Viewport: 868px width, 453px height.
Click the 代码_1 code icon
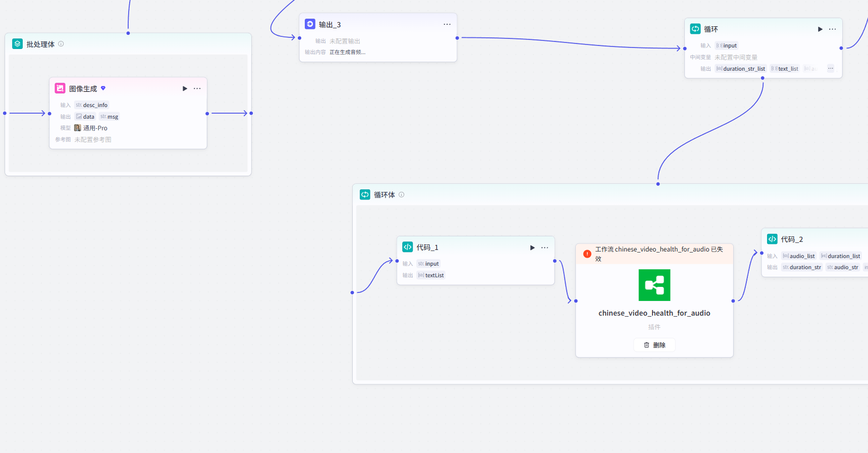tap(408, 247)
